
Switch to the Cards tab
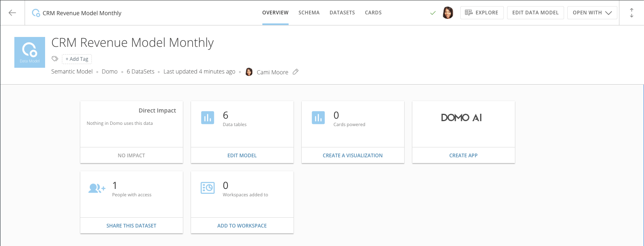[373, 13]
